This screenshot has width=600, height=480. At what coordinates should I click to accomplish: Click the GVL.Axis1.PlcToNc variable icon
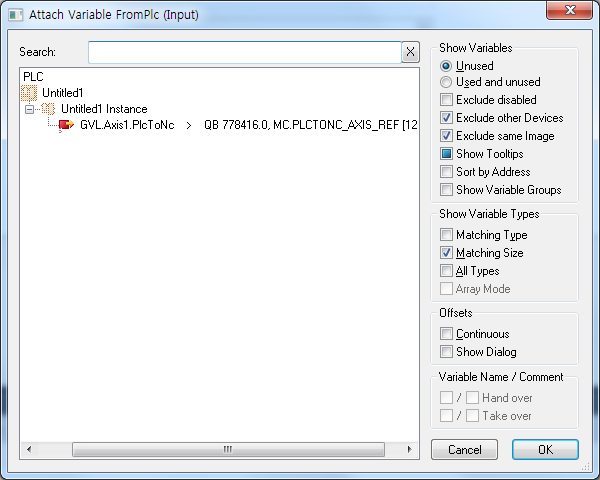(x=66, y=125)
